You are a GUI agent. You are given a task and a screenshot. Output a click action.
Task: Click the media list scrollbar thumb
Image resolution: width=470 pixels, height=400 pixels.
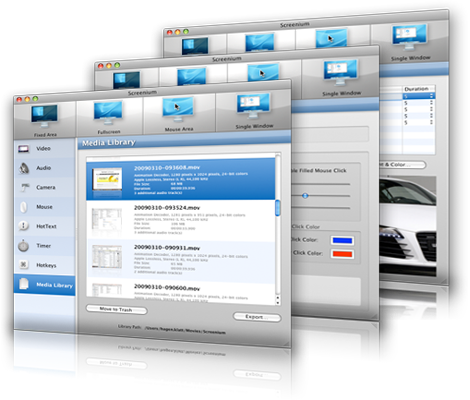[277, 208]
